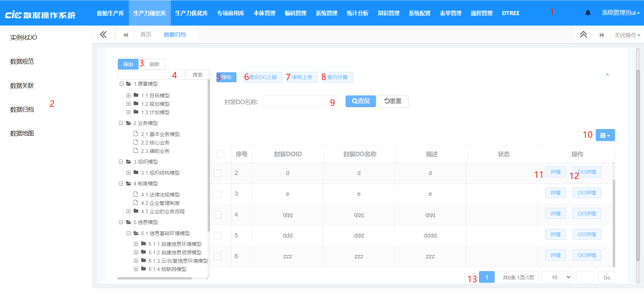Click inside the 封装DO名称 input field
This screenshot has width=644, height=303.
[x=300, y=101]
